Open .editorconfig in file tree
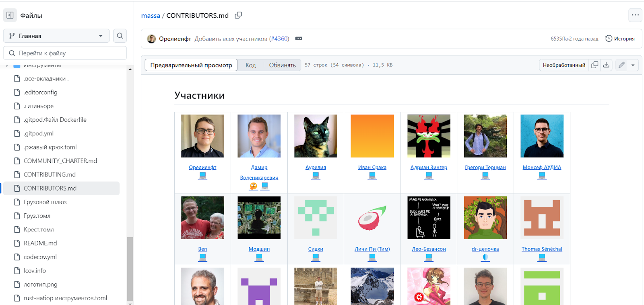 click(40, 92)
